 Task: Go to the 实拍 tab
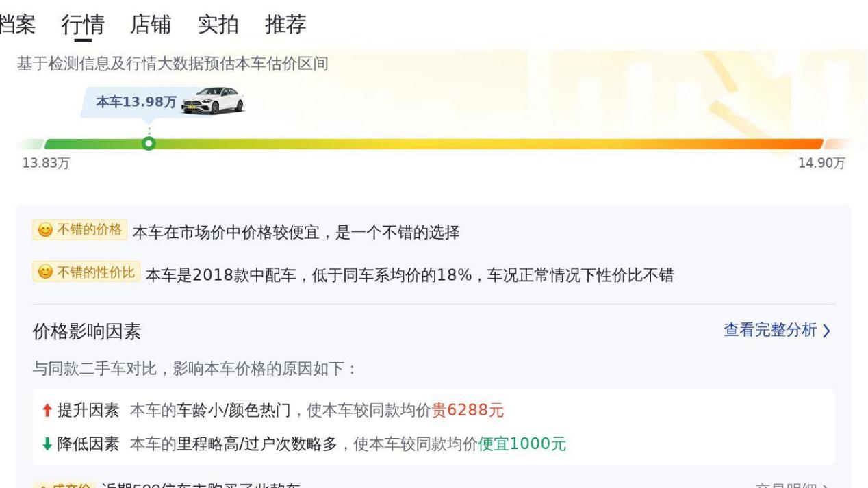pyautogui.click(x=218, y=25)
